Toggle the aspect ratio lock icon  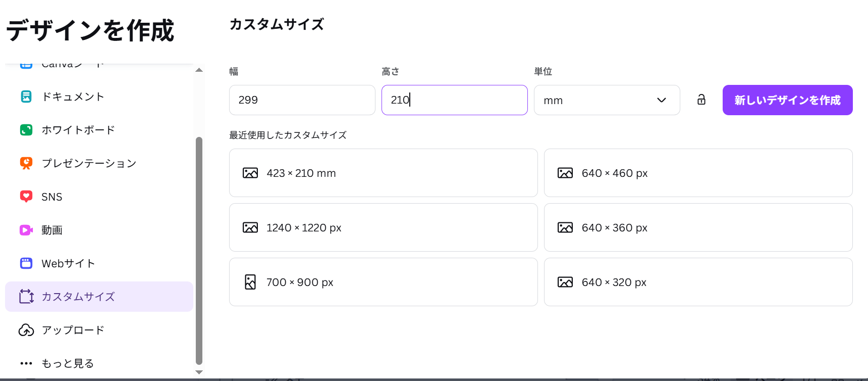click(x=701, y=100)
